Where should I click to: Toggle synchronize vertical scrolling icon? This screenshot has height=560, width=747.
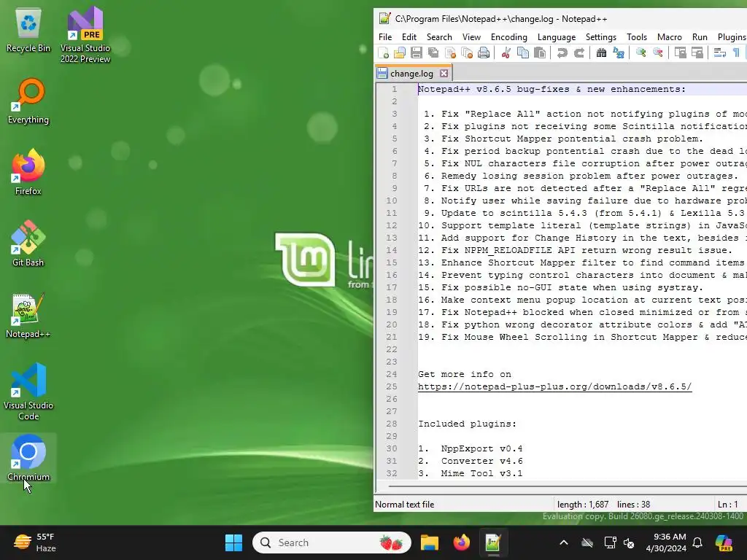[x=681, y=52]
